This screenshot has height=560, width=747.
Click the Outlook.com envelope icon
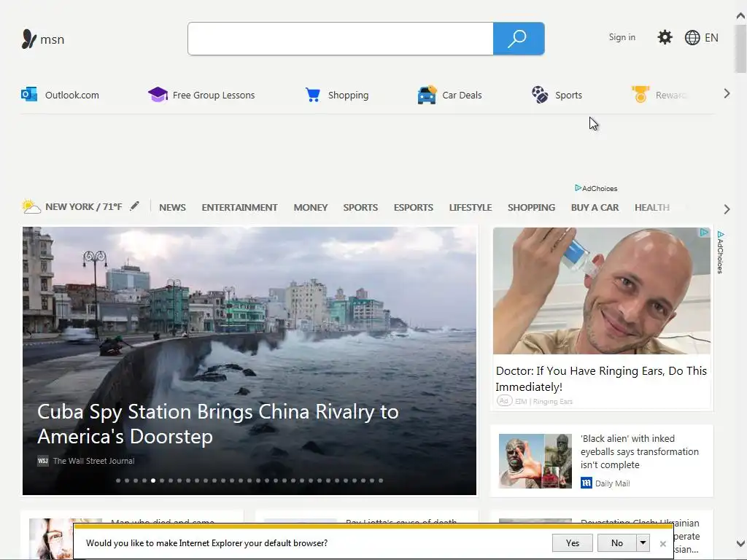coord(29,94)
